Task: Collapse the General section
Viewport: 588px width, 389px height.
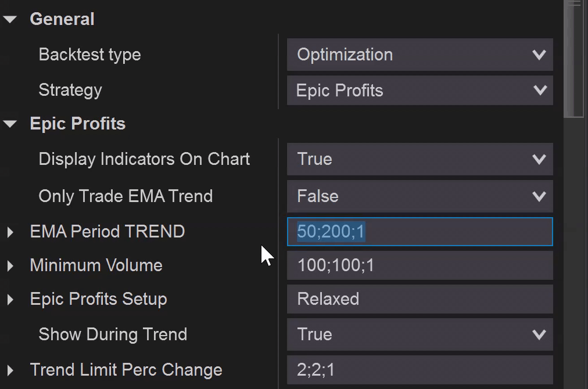Action: tap(10, 19)
